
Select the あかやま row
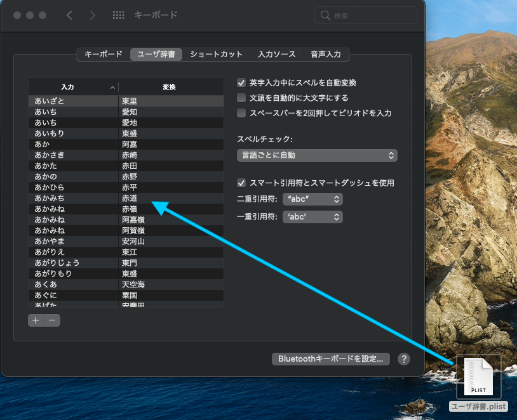126,242
